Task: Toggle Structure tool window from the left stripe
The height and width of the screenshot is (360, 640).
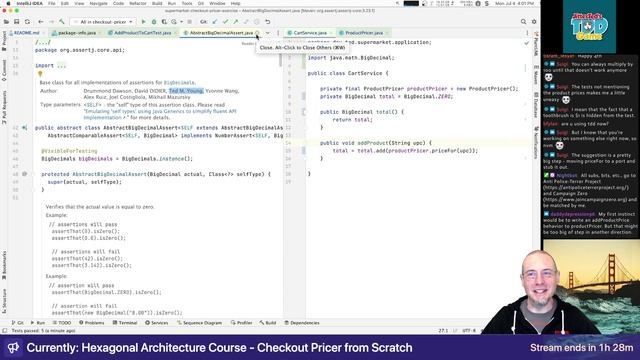Action: tap(4, 301)
